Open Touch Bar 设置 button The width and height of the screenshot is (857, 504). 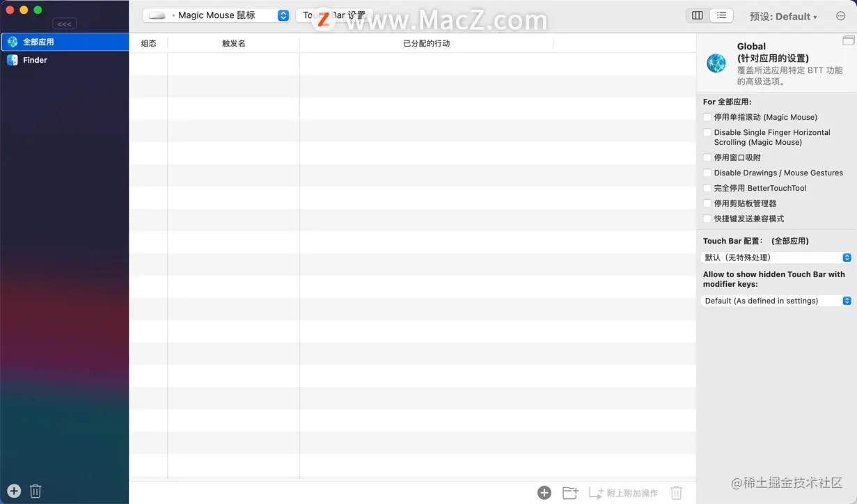(334, 15)
